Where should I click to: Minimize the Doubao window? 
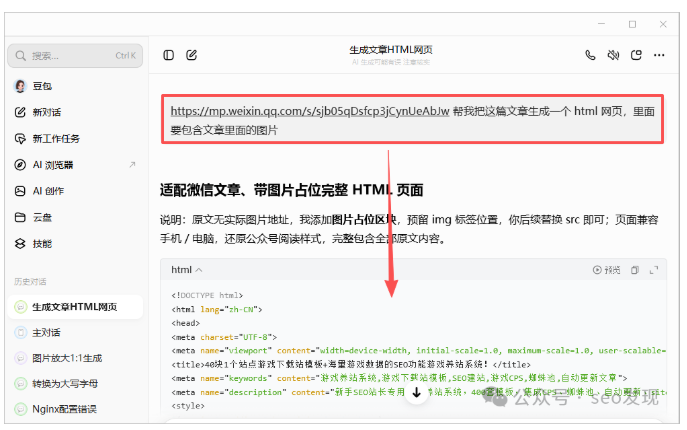tap(602, 24)
